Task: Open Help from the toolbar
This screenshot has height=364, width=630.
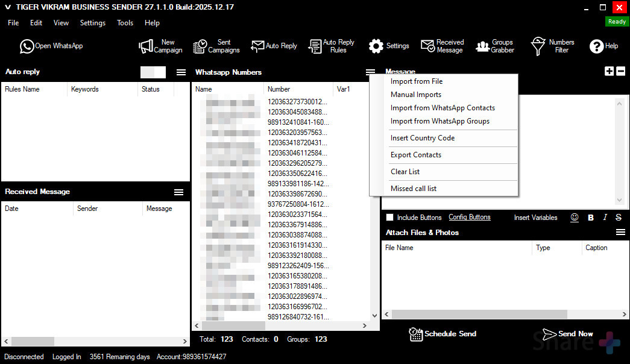Action: tap(604, 46)
